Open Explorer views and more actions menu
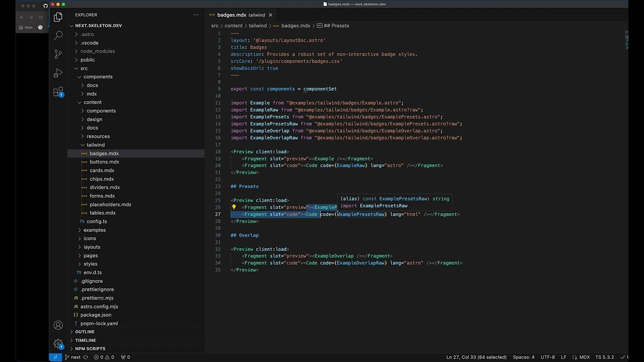This screenshot has height=362, width=644. [x=196, y=15]
